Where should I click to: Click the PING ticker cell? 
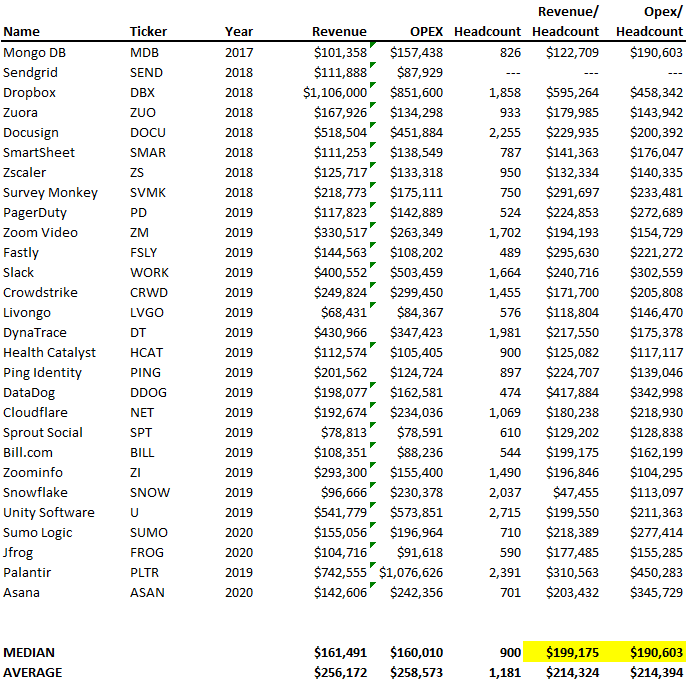tap(145, 373)
